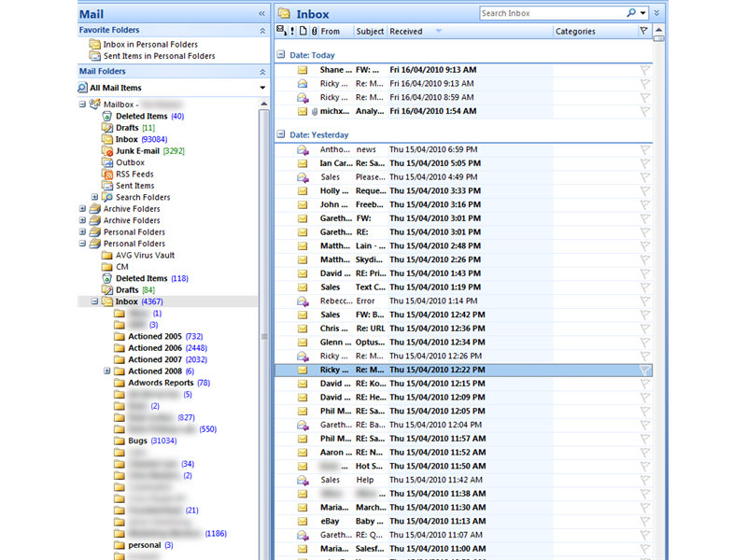The image size is (747, 560).
Task: Flag Shane's FW message for follow-up
Action: [643, 69]
